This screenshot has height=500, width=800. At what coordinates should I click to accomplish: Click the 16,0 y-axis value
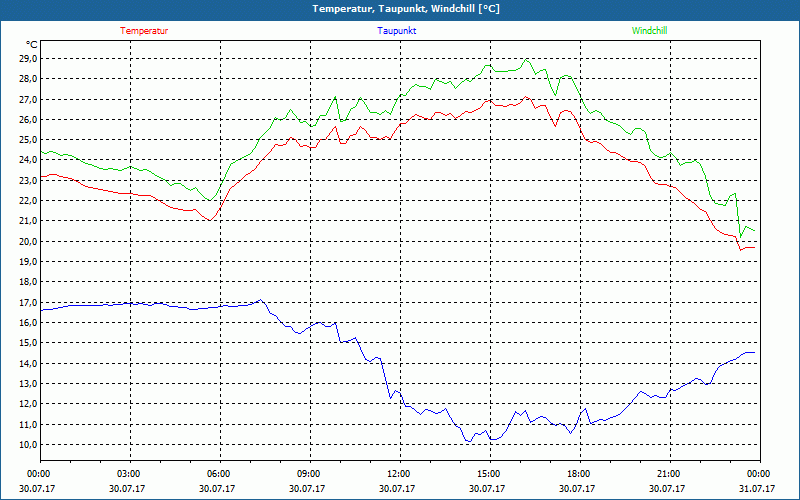tap(28, 322)
